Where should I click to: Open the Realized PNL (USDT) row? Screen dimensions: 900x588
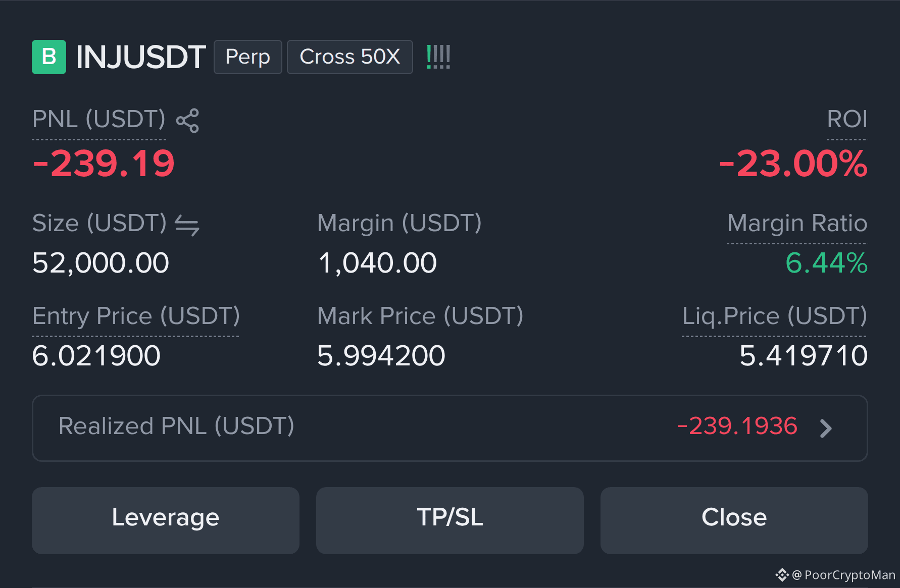point(450,428)
